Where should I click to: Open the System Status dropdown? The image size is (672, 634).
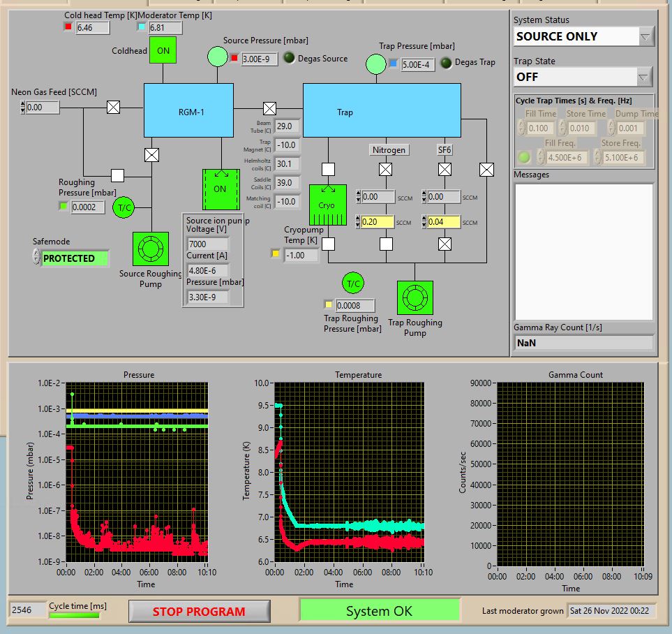coord(645,36)
